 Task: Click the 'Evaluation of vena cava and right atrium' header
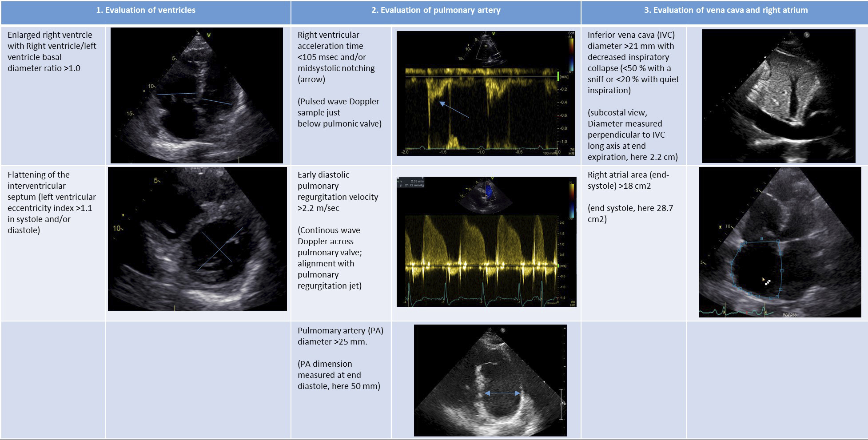(x=724, y=9)
